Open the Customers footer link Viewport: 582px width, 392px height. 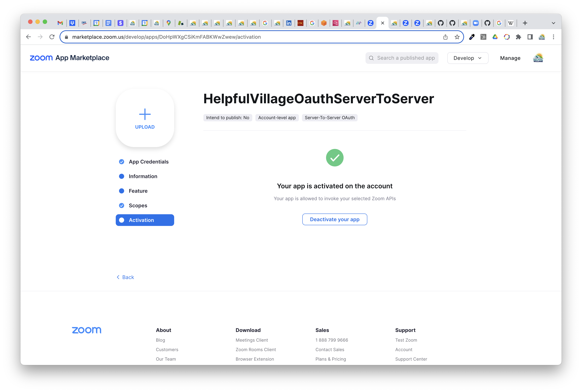(x=167, y=349)
